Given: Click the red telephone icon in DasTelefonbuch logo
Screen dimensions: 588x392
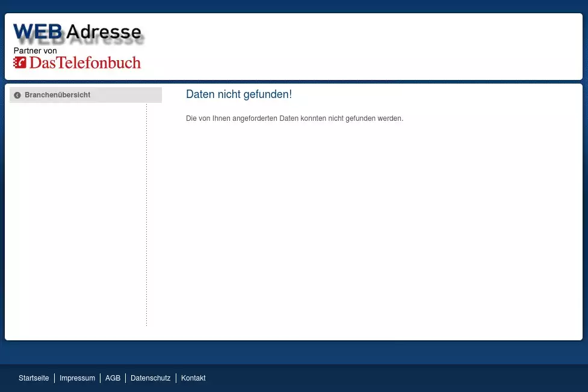Looking at the screenshot, I should click(20, 63).
